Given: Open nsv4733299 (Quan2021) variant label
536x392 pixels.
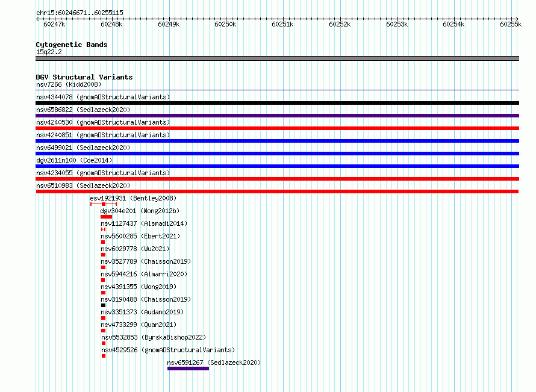Looking at the screenshot, I should (x=139, y=325).
